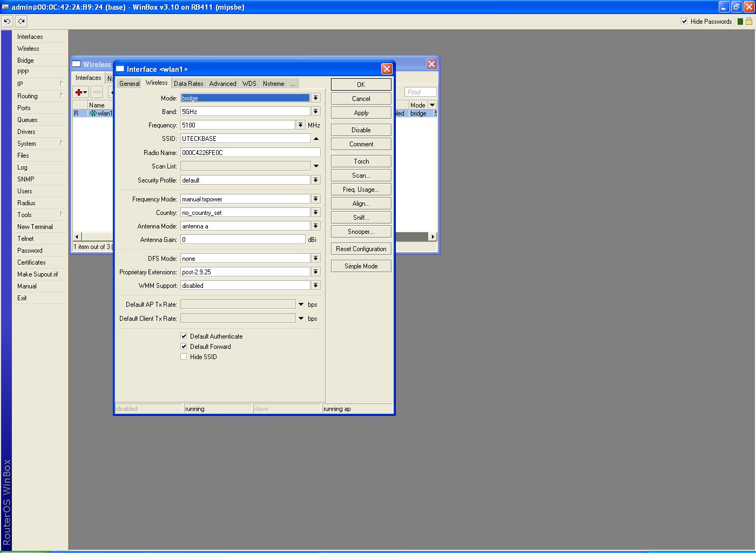Switch to the Advanced tab
Image resolution: width=756 pixels, height=553 pixels.
point(223,84)
